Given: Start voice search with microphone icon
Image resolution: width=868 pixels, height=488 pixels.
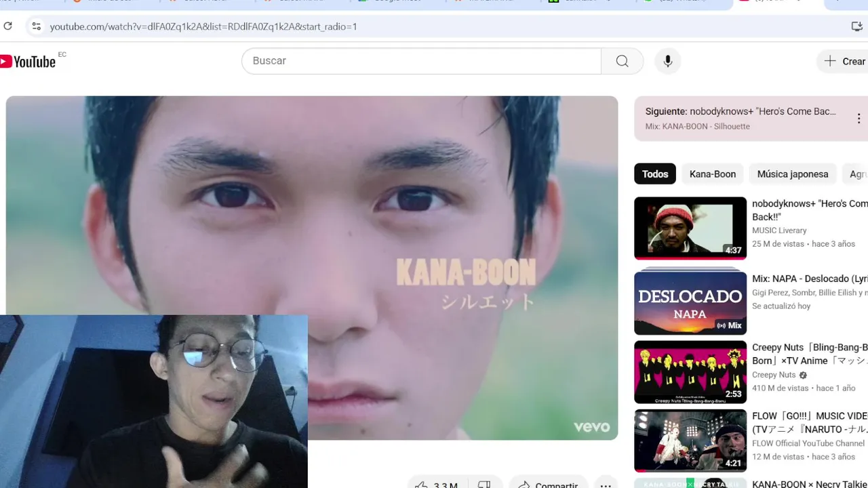Looking at the screenshot, I should 667,61.
